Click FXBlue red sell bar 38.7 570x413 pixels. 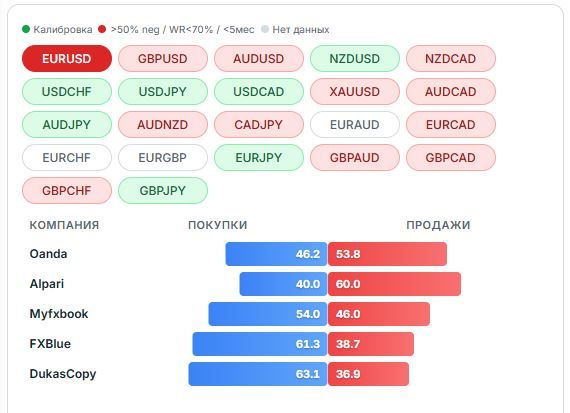371,344
